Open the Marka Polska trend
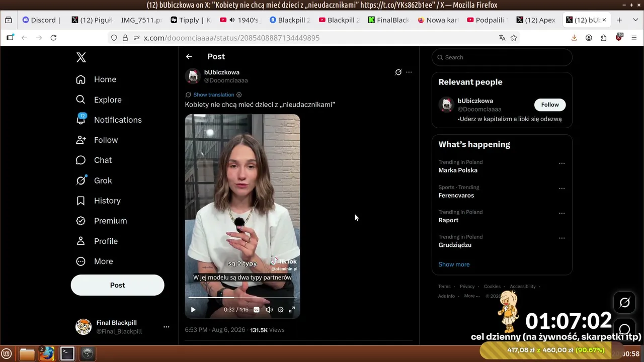Screen dimensions: 644x362 (x=458, y=170)
